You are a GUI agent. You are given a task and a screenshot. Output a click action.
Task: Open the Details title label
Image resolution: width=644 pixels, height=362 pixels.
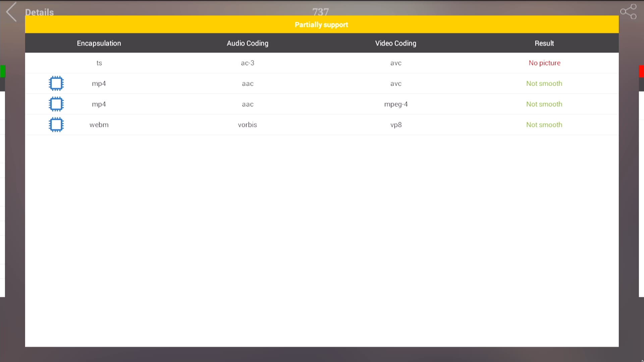pos(39,12)
